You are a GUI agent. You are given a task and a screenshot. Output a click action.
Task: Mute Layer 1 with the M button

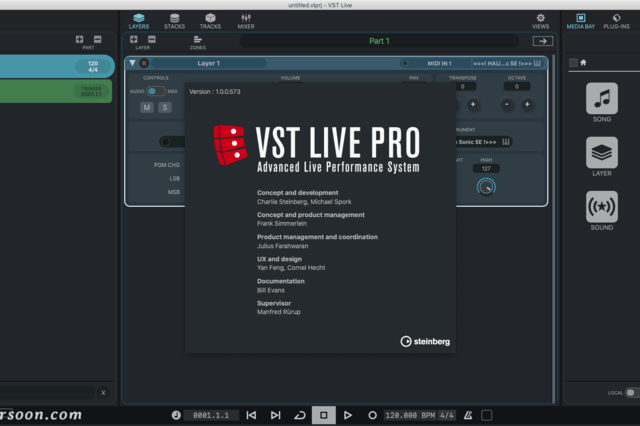tap(147, 108)
